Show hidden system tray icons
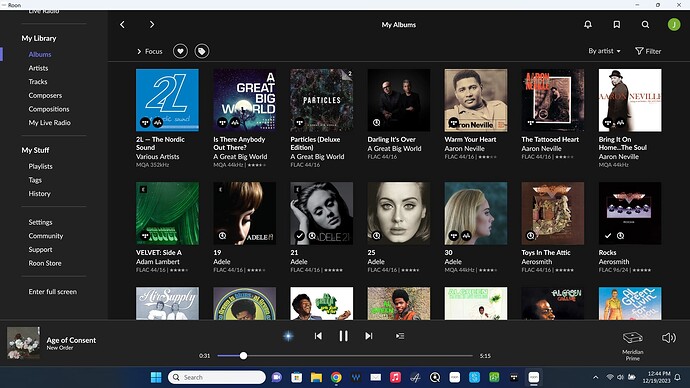690x388 pixels. tap(595, 377)
